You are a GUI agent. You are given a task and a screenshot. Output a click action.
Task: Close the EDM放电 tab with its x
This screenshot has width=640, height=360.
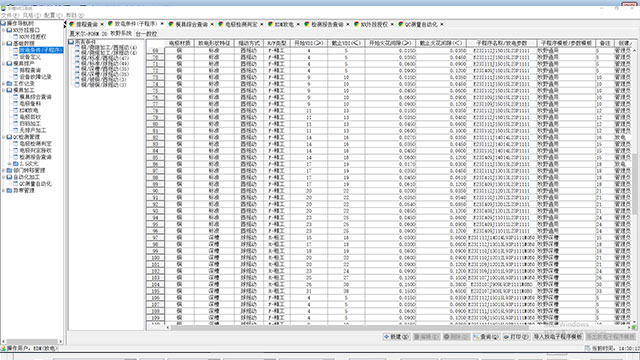tap(298, 24)
